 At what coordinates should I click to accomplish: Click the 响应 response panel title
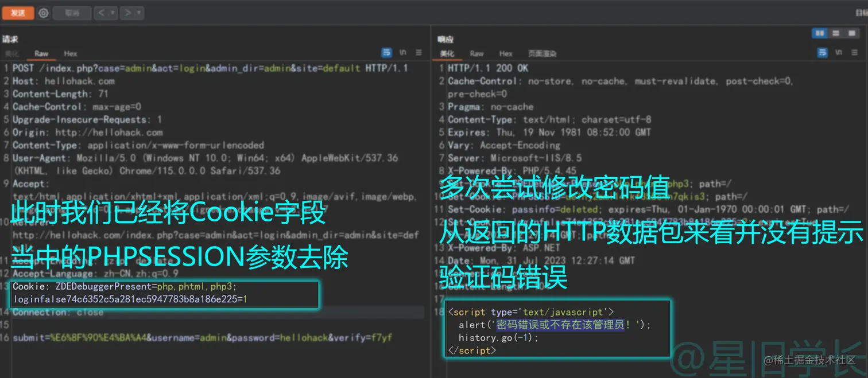click(x=445, y=39)
